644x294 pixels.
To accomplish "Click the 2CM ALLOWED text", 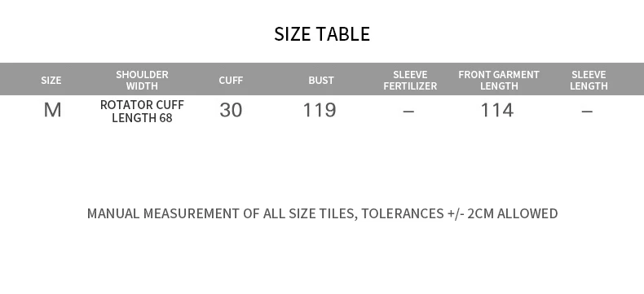I will 513,213.
